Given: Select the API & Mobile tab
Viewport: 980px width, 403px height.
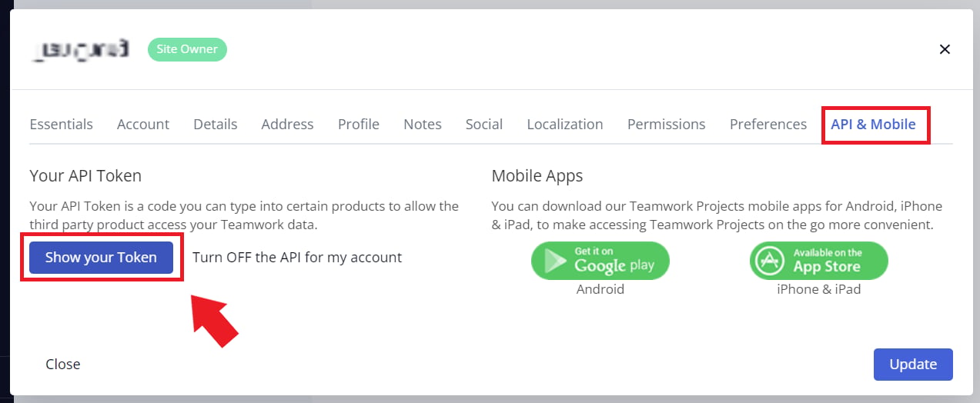Looking at the screenshot, I should coord(874,124).
